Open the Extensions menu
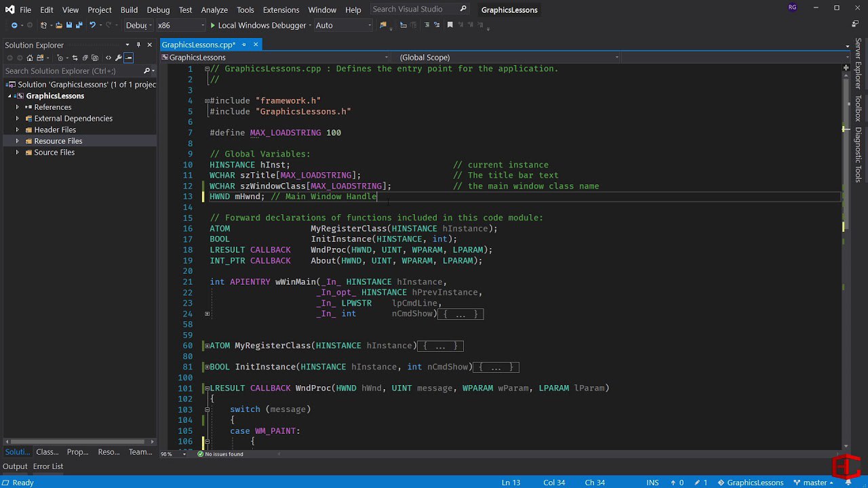 [281, 9]
